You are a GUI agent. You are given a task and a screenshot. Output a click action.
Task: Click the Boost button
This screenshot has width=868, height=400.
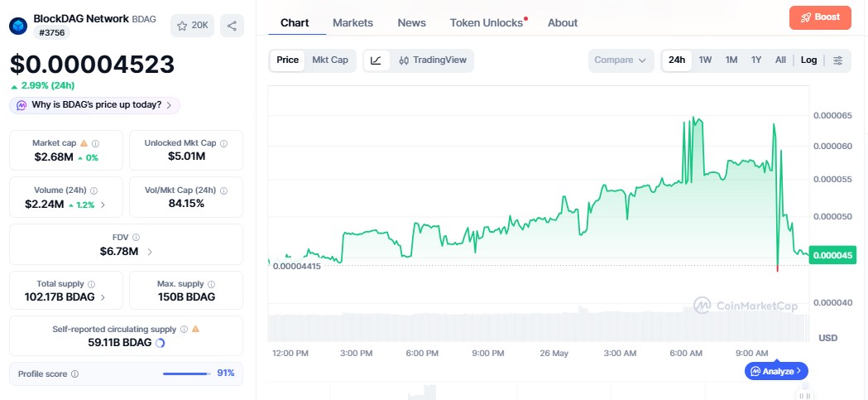820,17
